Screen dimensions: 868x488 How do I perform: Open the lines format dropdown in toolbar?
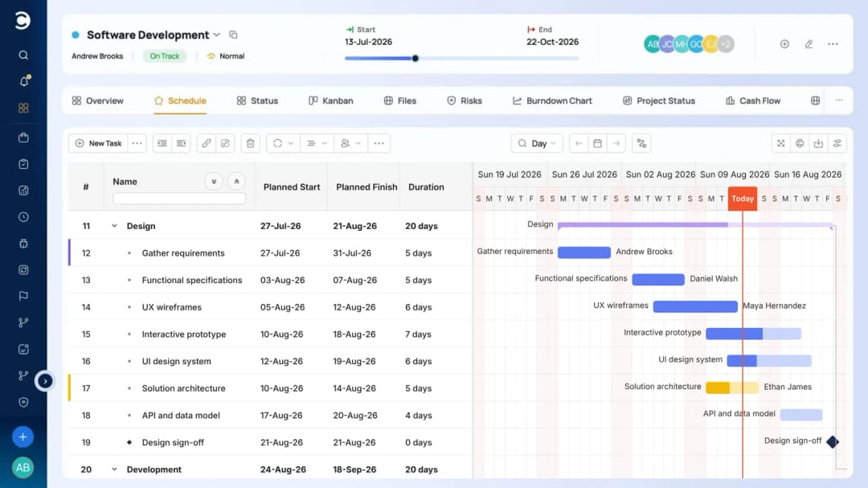click(x=317, y=143)
